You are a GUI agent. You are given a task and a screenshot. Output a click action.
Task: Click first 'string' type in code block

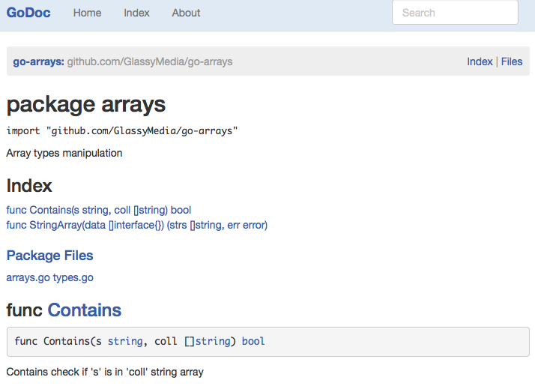tap(125, 342)
